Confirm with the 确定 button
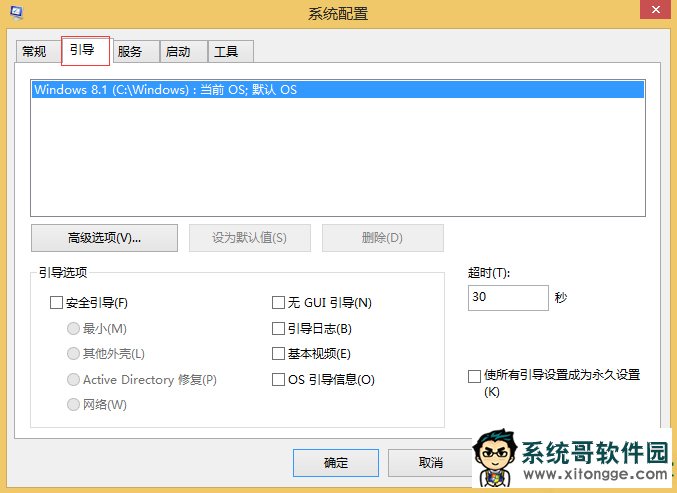The image size is (677, 493). pyautogui.click(x=336, y=463)
